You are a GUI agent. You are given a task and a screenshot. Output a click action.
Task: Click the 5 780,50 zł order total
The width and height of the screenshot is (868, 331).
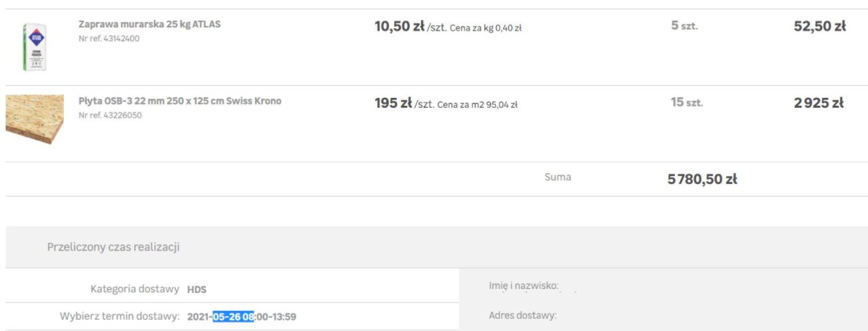702,179
